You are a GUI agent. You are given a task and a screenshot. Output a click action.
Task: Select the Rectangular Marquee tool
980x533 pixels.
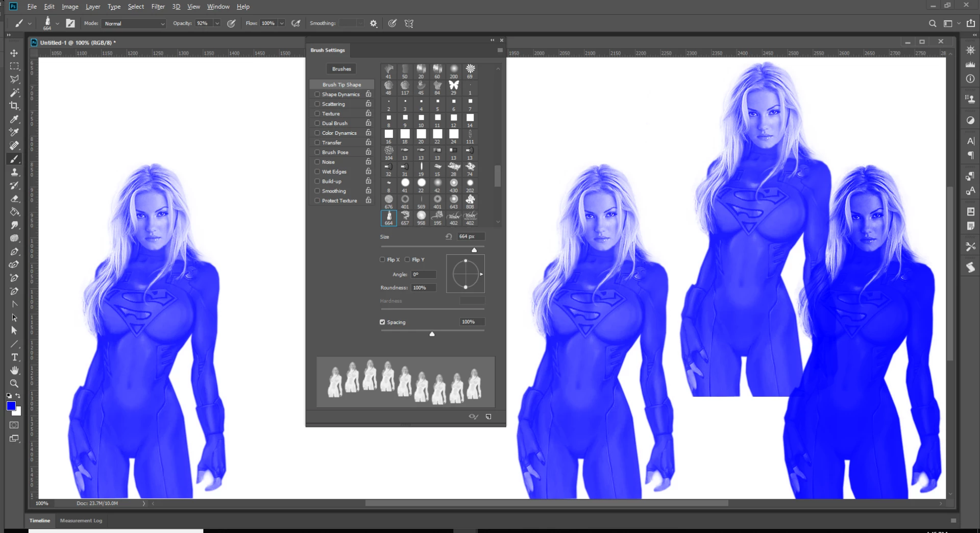click(x=14, y=66)
